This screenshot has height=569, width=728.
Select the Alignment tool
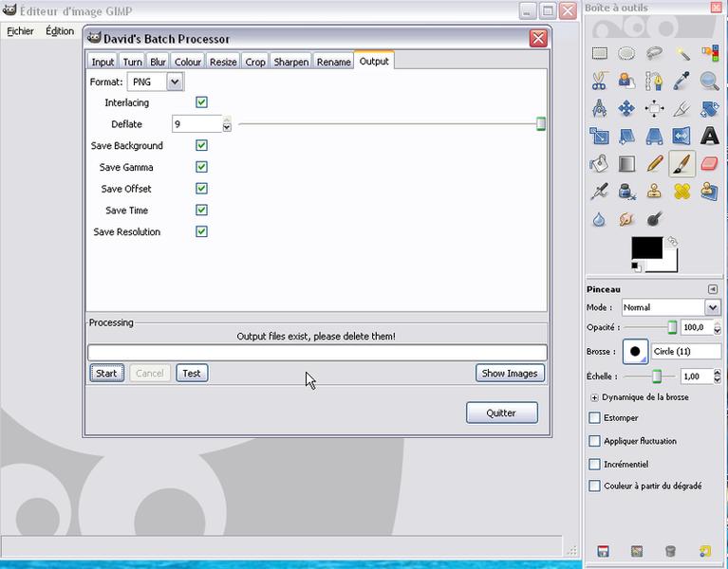[x=654, y=108]
